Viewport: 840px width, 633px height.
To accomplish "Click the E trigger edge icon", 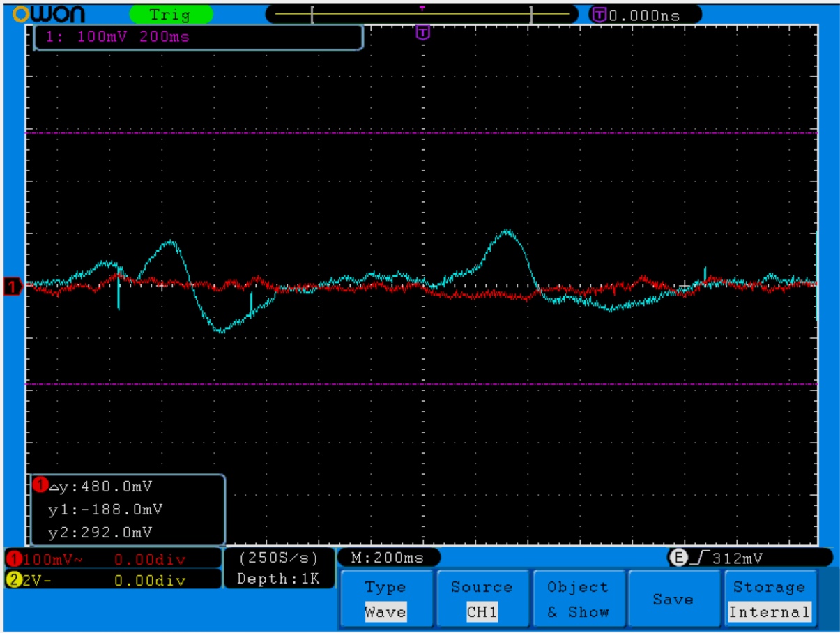I will coord(675,558).
